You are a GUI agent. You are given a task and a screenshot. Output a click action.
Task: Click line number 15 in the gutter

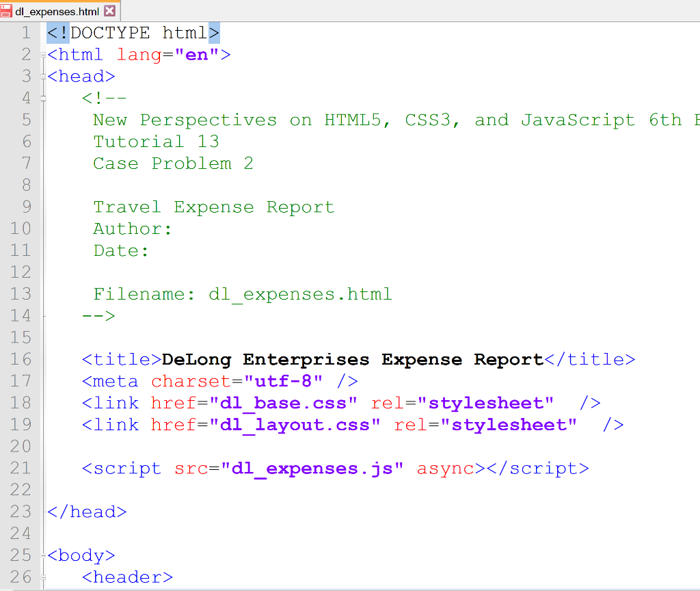pos(21,337)
